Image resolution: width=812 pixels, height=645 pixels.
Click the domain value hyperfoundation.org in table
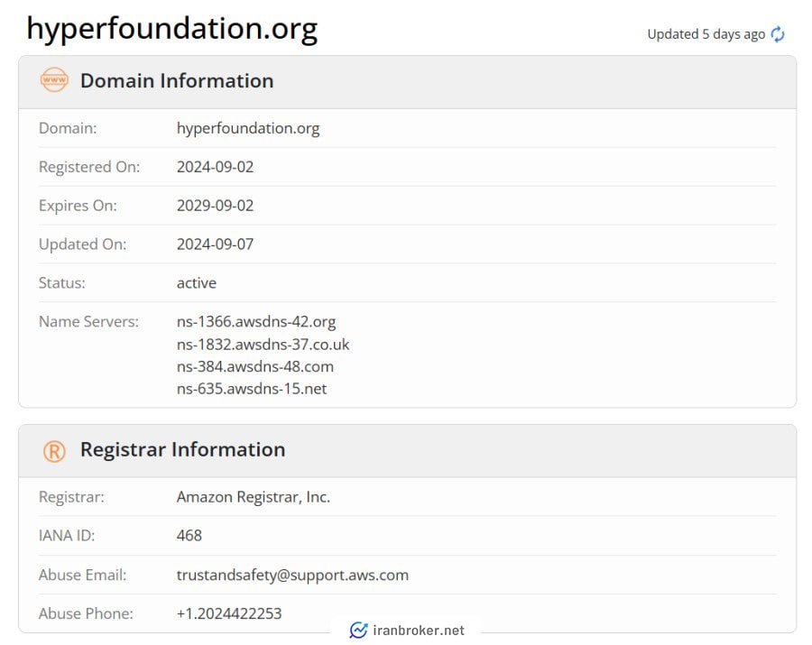(248, 128)
